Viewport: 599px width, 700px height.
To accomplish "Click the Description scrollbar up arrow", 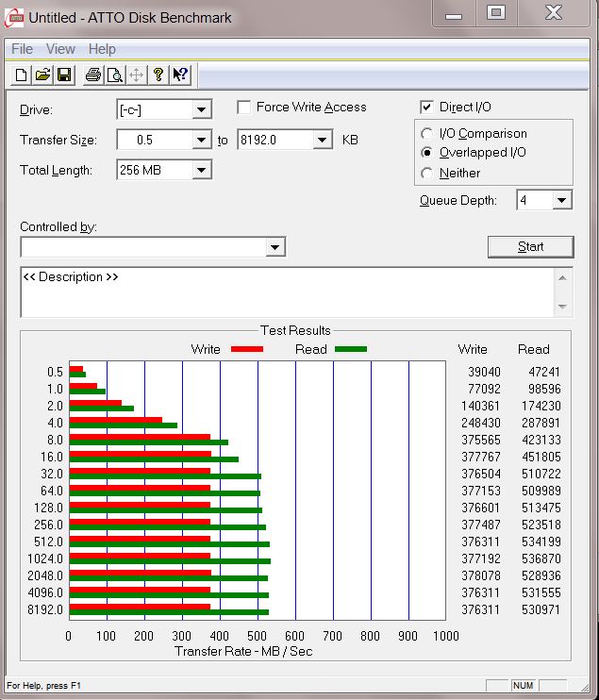I will click(x=562, y=277).
